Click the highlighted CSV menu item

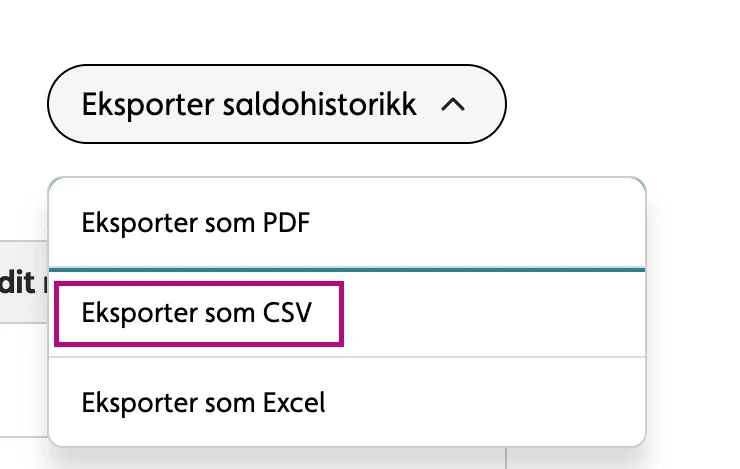pyautogui.click(x=198, y=313)
